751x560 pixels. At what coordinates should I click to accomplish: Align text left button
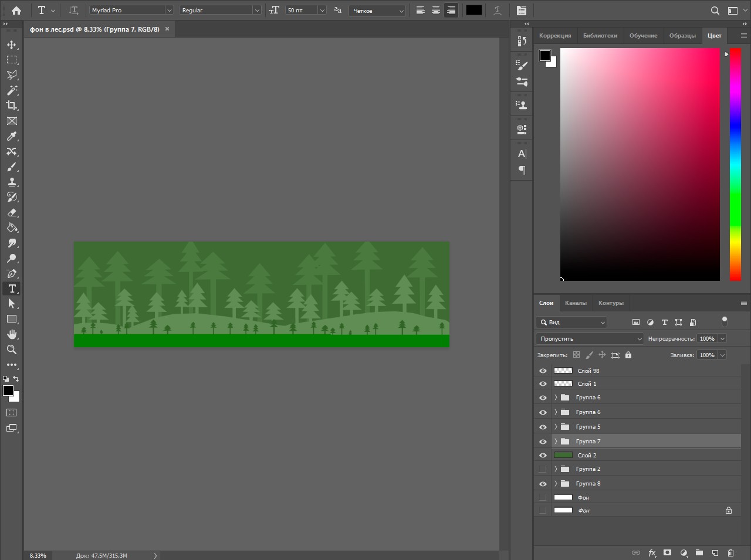[x=421, y=11]
